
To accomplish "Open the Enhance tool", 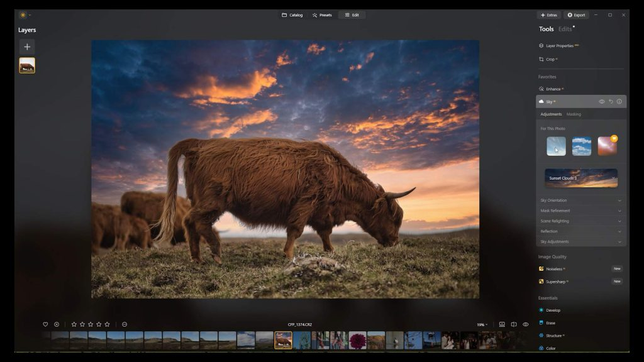I will coord(555,89).
